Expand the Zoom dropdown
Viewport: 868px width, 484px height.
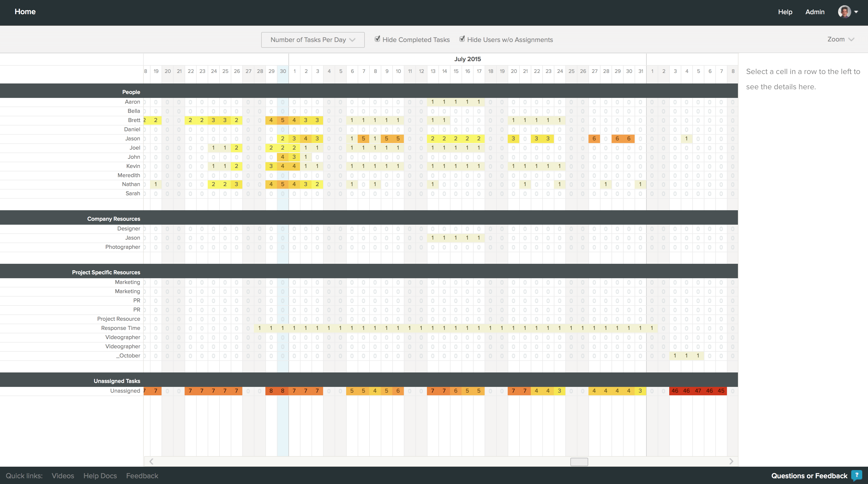[840, 39]
